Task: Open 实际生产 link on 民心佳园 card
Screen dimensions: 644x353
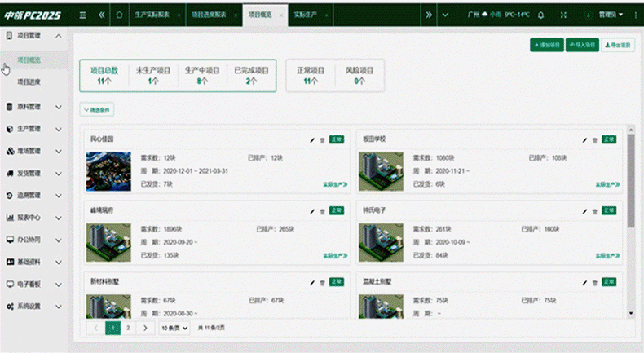Action: click(x=334, y=185)
